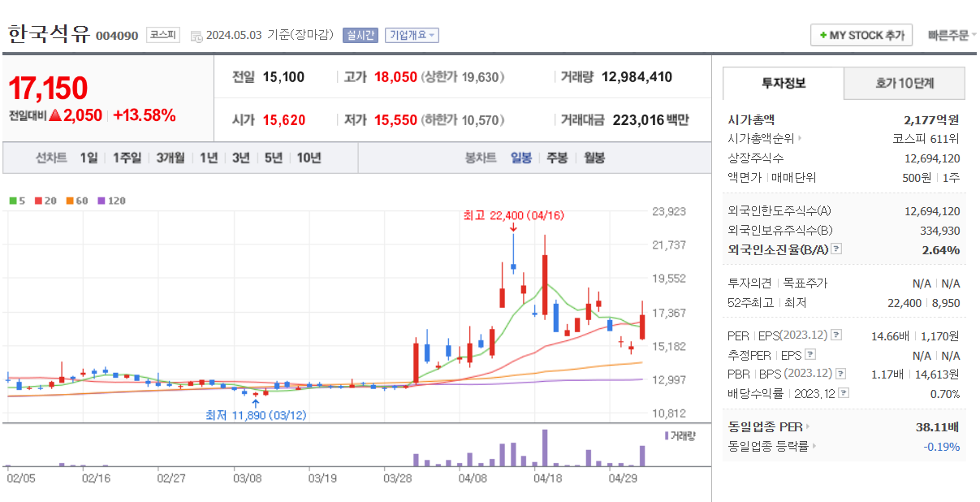980x502 pixels.
Task: Click the MY STOCK 추가 button
Action: click(x=861, y=35)
